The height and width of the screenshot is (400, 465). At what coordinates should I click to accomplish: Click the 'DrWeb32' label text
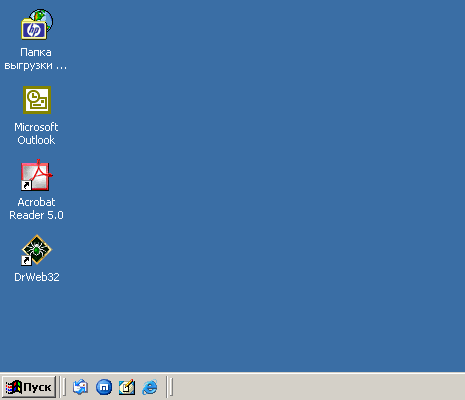pyautogui.click(x=37, y=277)
